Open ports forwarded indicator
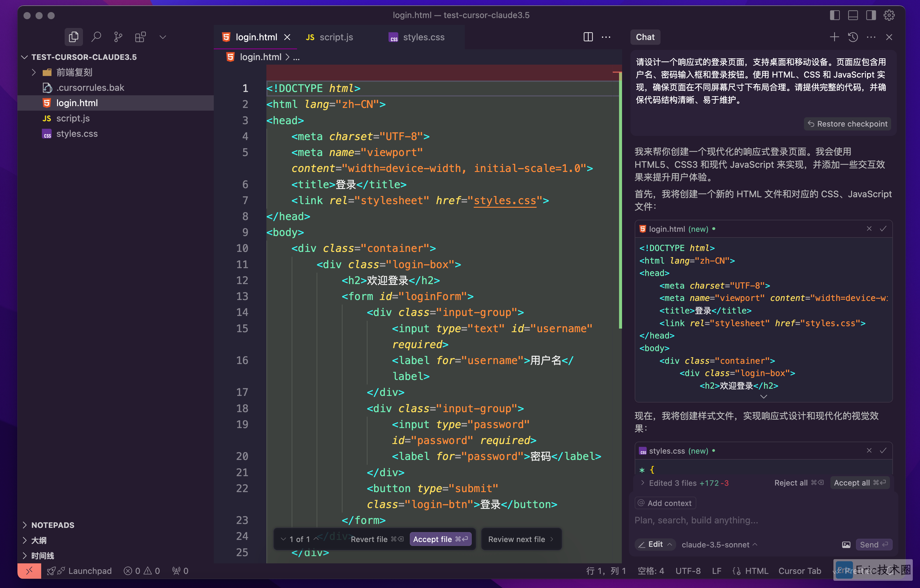The width and height of the screenshot is (920, 588). click(x=180, y=571)
